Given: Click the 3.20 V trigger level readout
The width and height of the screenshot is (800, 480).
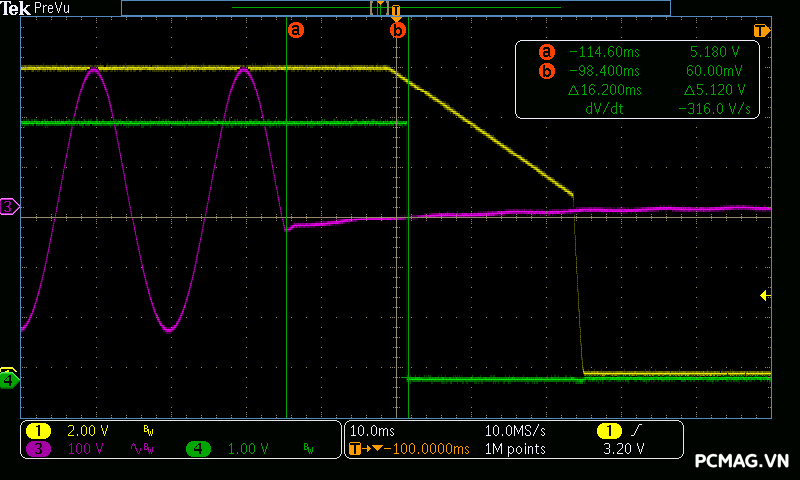Looking at the screenshot, I should pyautogui.click(x=625, y=449).
